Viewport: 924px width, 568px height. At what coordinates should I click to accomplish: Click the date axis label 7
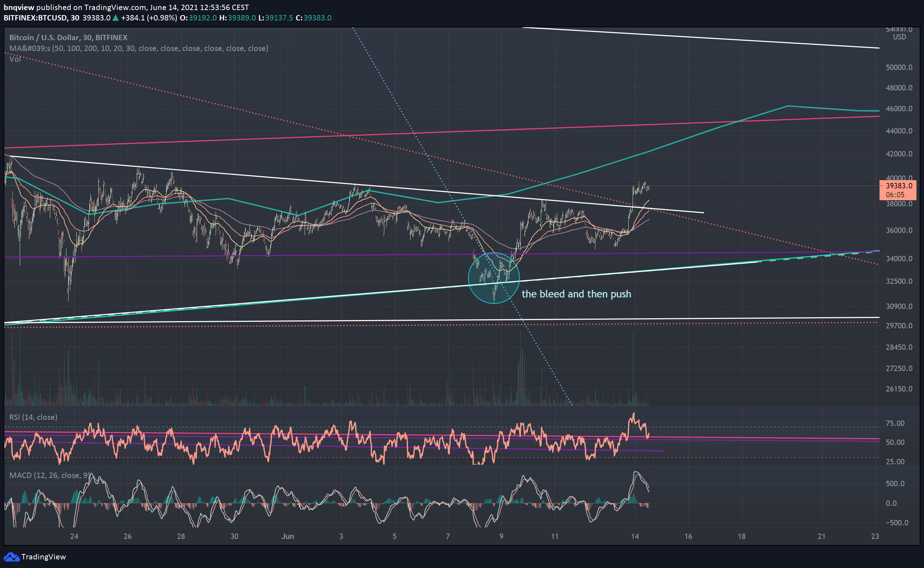(448, 536)
